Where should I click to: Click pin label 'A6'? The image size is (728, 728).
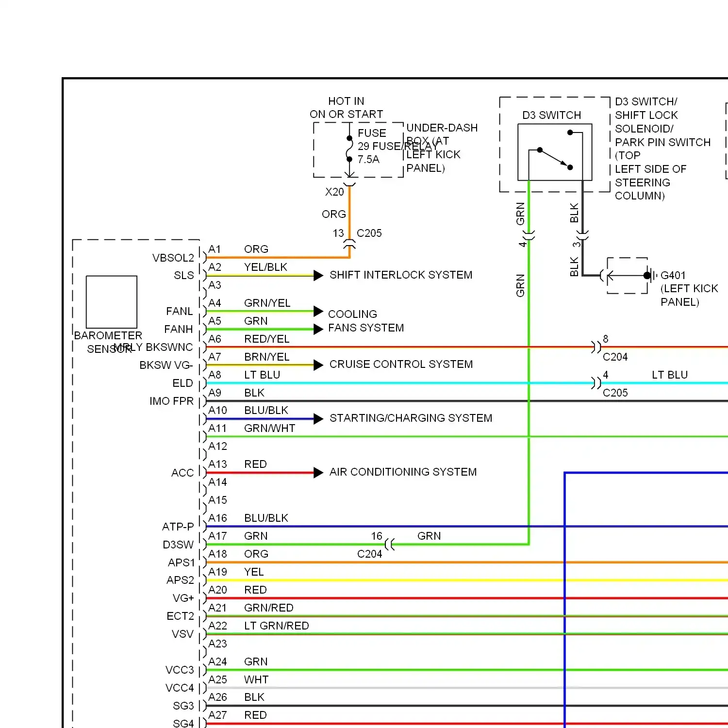coord(215,339)
